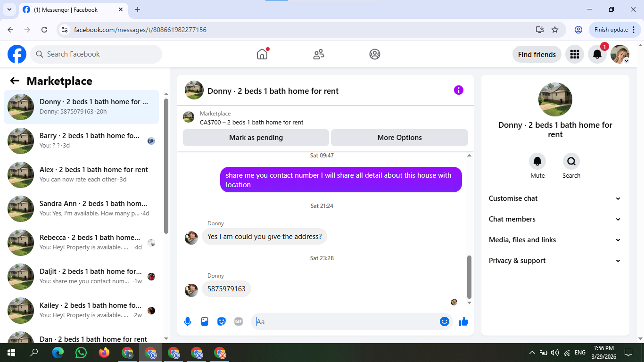Send a voice clip with the microphone

pyautogui.click(x=188, y=321)
